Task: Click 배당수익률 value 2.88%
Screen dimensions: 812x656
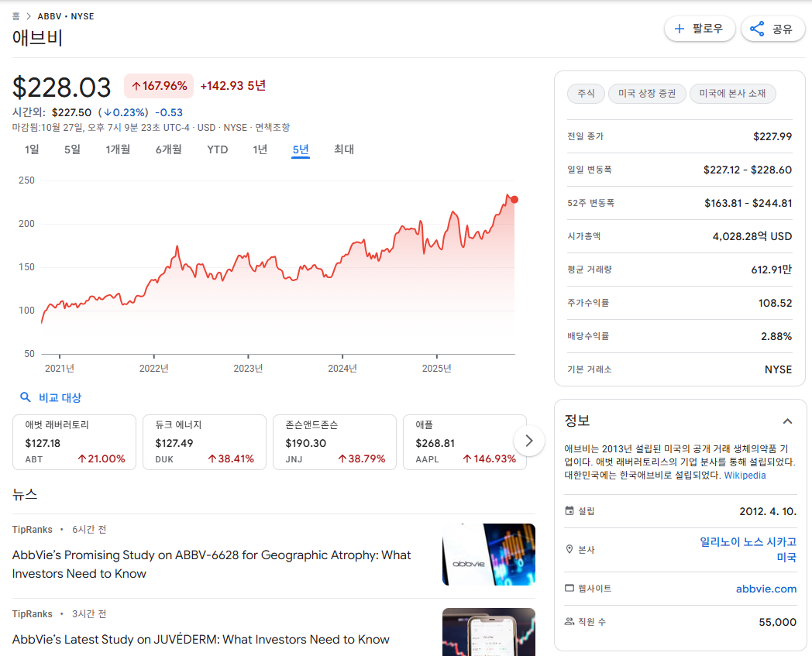Action: click(776, 337)
